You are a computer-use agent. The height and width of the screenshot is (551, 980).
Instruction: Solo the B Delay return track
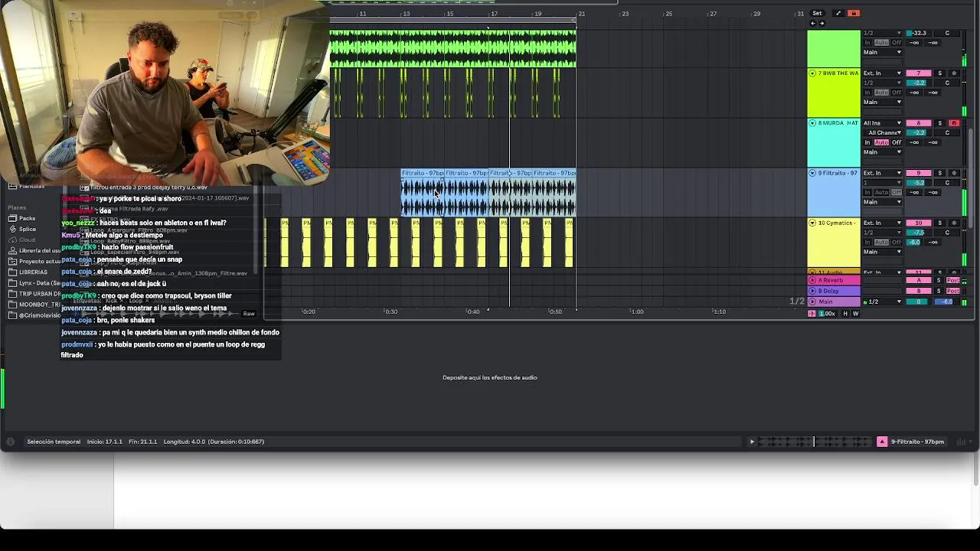(939, 291)
